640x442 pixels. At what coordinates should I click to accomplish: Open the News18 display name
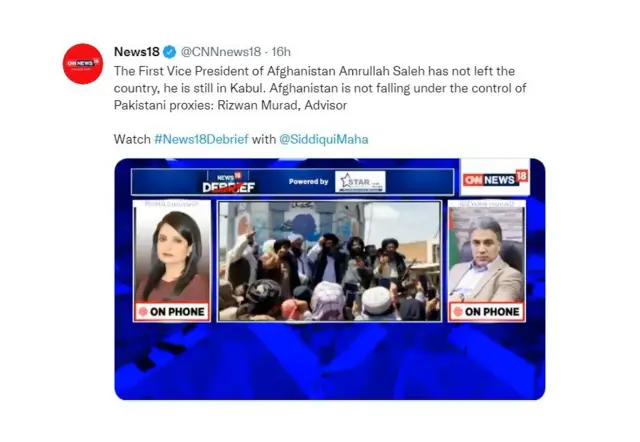pyautogui.click(x=137, y=52)
